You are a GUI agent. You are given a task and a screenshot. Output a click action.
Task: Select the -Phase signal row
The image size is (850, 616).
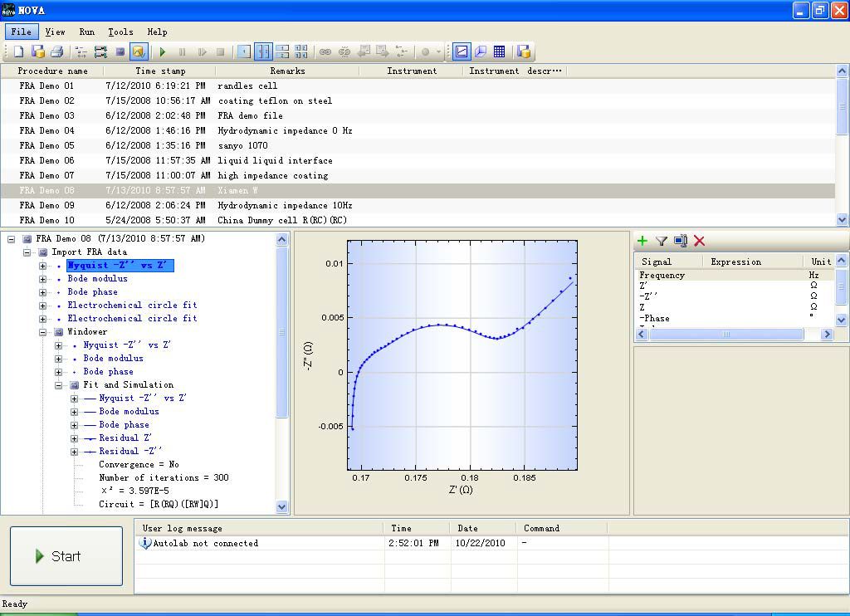[735, 318]
